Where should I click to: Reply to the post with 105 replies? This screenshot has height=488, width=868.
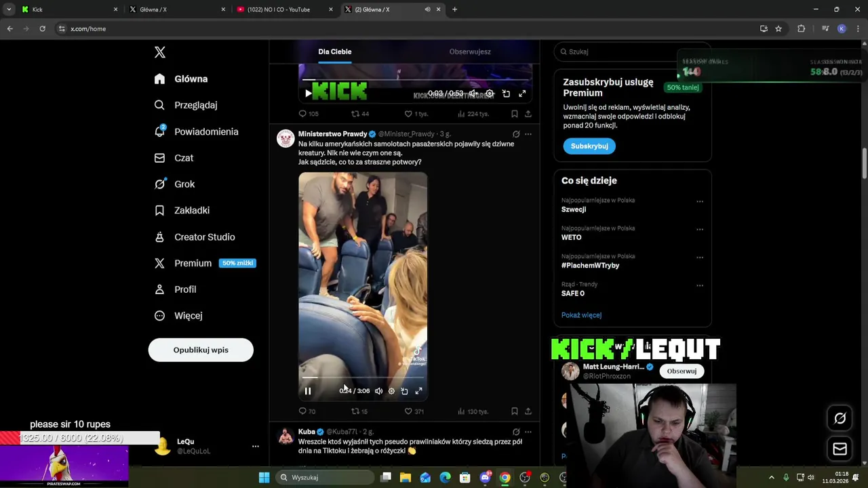[309, 114]
